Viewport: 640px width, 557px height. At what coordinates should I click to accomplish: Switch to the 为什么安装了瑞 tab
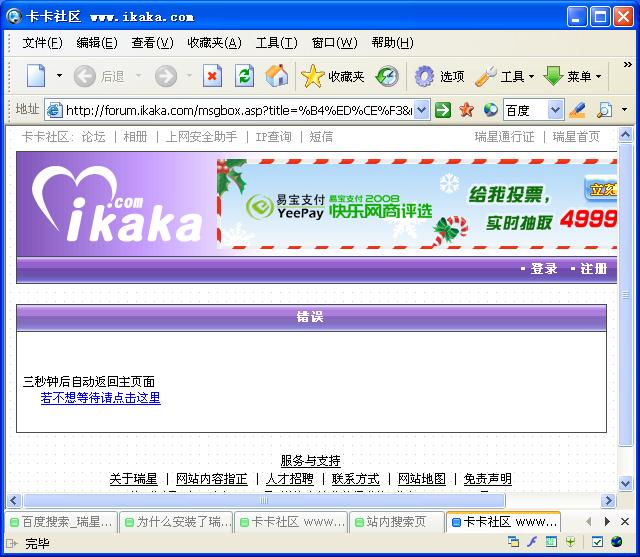pyautogui.click(x=177, y=522)
